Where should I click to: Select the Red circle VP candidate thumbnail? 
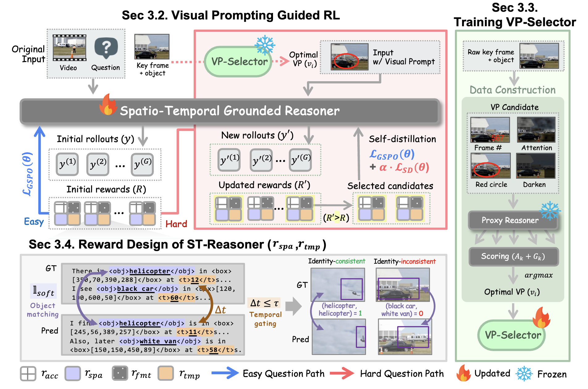(490, 166)
